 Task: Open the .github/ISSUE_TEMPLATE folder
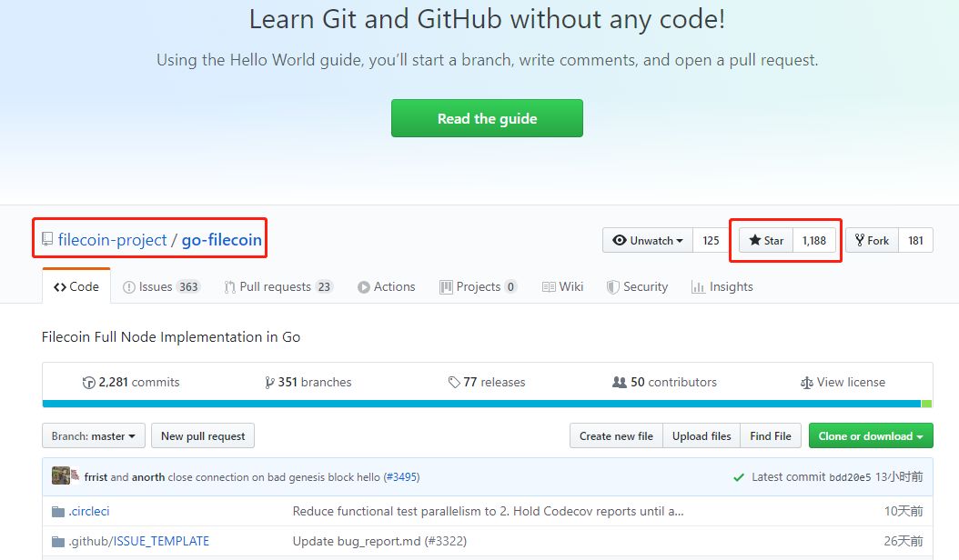pyautogui.click(x=139, y=541)
